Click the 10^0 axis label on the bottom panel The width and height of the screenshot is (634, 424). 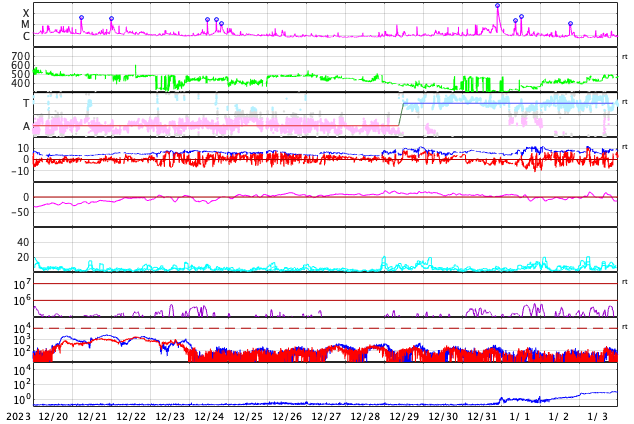22,400
